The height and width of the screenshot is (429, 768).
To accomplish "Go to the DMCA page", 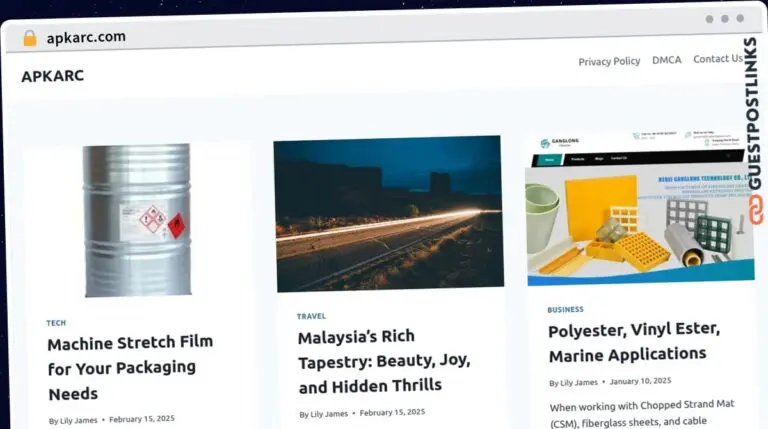I will 667,60.
